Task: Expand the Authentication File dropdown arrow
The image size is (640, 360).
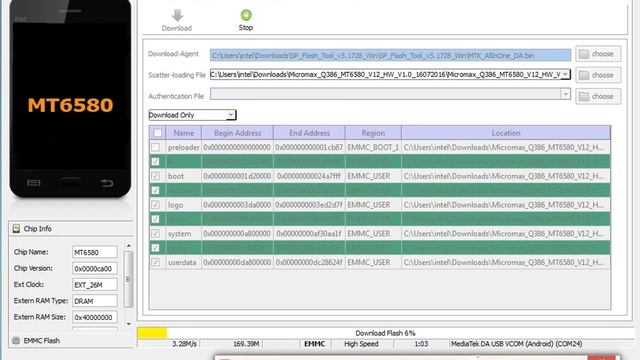Action: click(565, 94)
